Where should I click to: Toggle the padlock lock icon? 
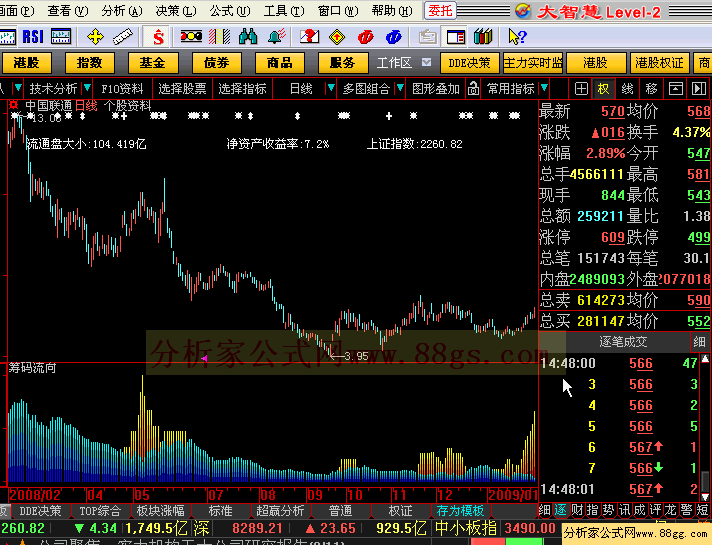[473, 88]
